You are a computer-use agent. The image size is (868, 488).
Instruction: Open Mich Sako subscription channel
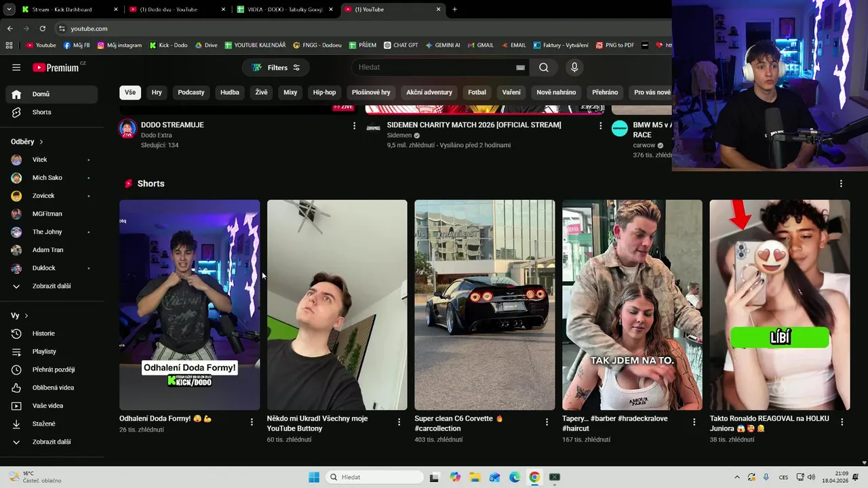52,178
